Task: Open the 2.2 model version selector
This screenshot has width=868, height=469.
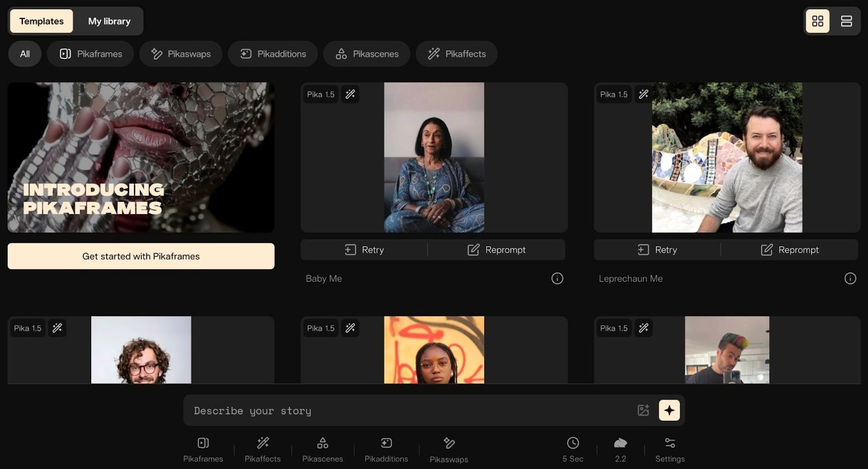Action: pyautogui.click(x=621, y=450)
